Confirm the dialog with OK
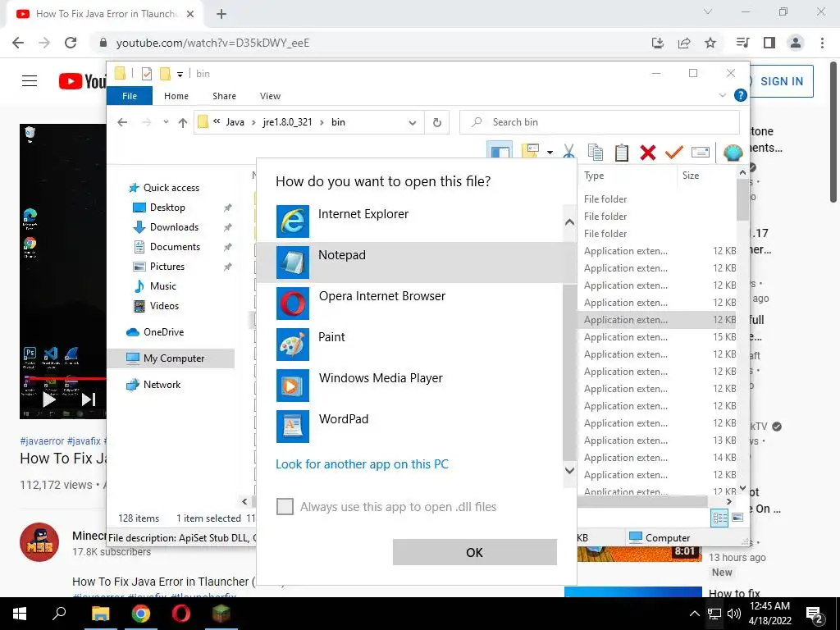Screen dimensions: 840x630 (x=475, y=552)
